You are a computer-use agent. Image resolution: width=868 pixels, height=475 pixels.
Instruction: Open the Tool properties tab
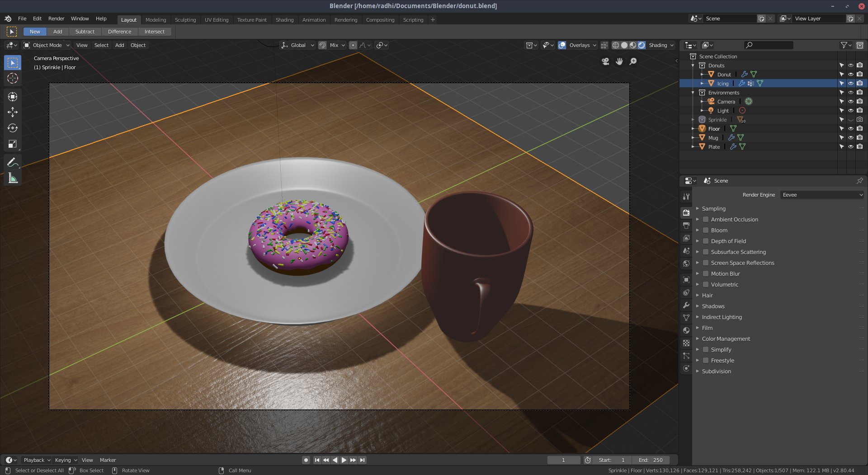[x=686, y=197]
